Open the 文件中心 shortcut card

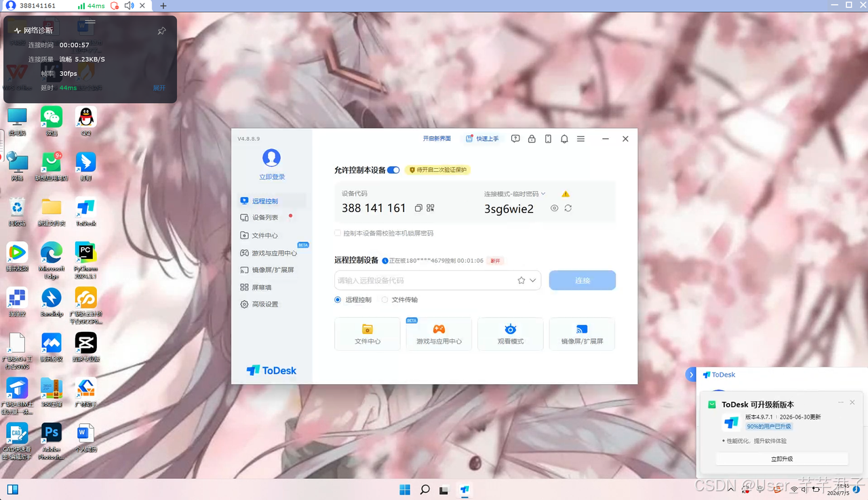pyautogui.click(x=368, y=334)
